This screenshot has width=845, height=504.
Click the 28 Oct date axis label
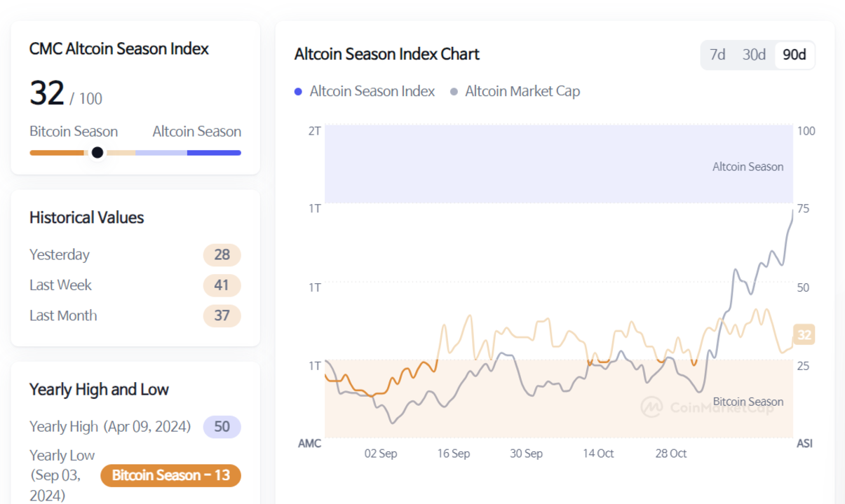(x=671, y=454)
